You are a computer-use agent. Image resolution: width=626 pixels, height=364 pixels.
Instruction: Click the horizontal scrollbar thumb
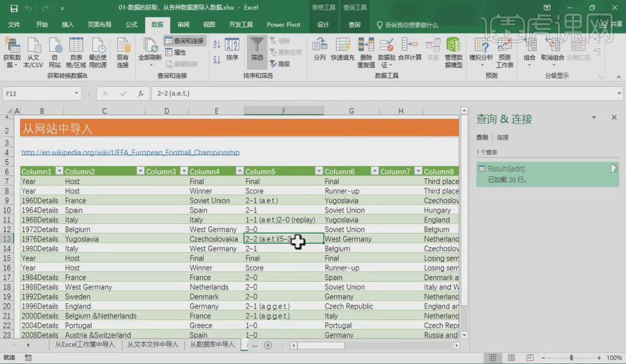tap(321, 346)
